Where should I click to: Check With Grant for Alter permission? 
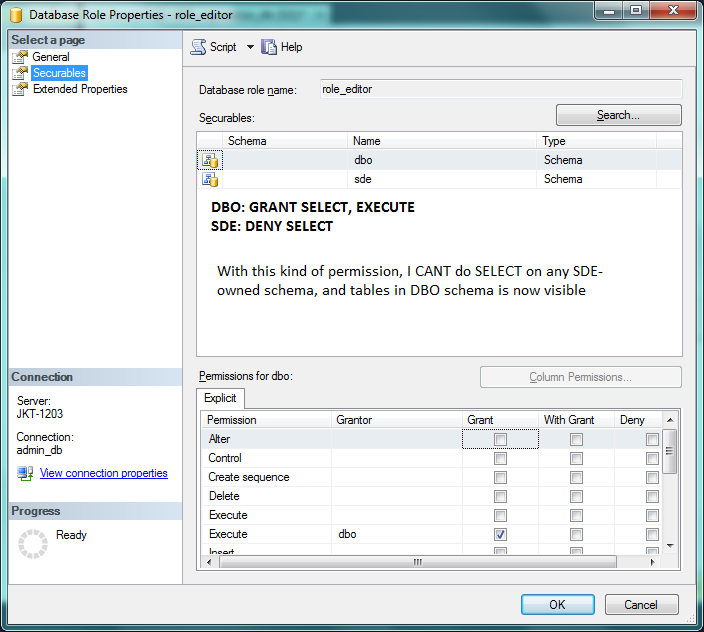[576, 439]
